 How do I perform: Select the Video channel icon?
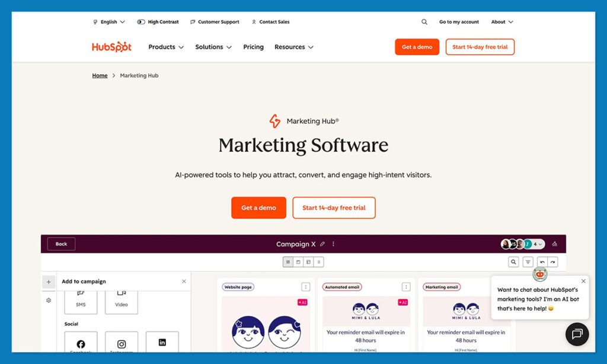121,302
